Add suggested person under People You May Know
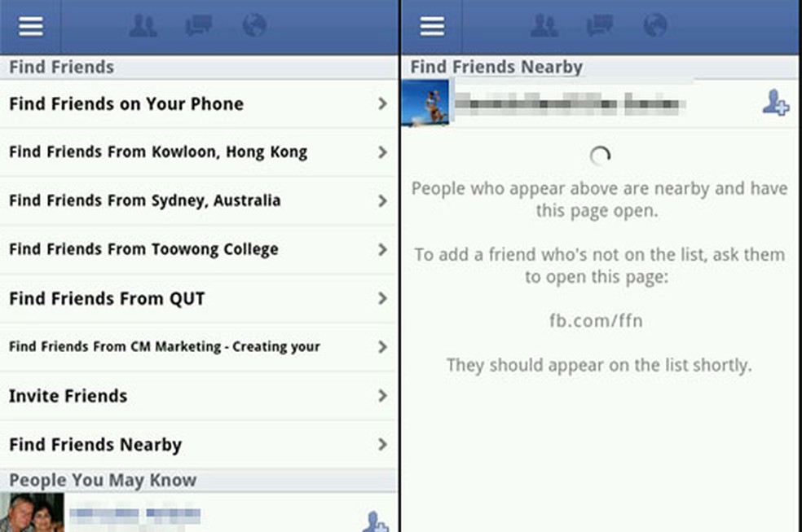This screenshot has height=532, width=802. tap(376, 521)
